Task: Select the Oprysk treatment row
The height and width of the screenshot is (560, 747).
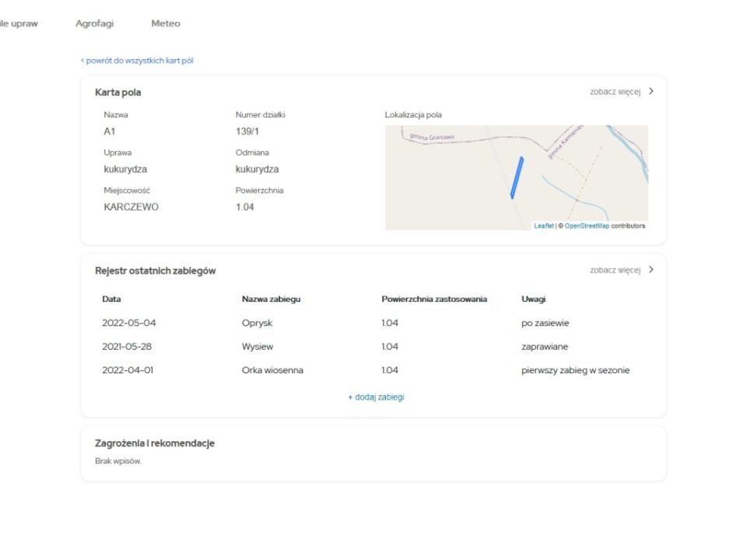Action: tap(256, 323)
